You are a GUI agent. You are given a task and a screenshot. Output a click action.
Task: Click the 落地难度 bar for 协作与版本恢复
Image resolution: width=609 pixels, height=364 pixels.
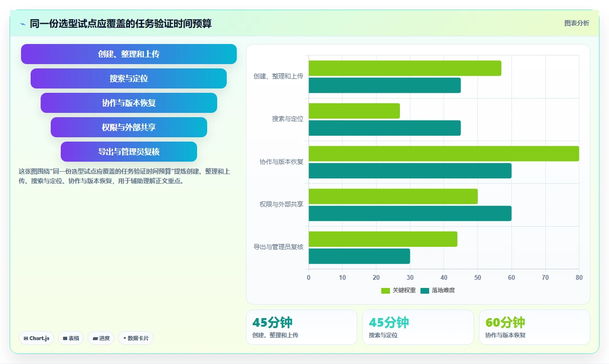[410, 171]
